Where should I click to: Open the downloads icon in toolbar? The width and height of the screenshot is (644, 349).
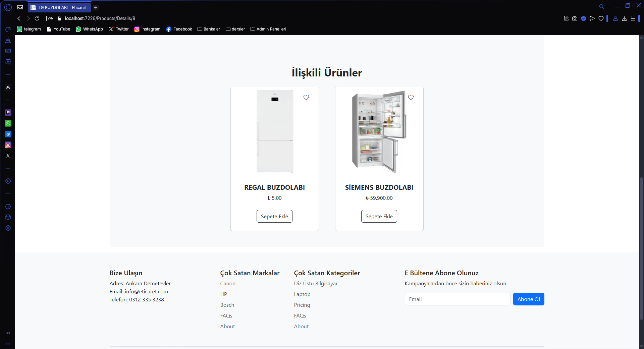[x=624, y=18]
